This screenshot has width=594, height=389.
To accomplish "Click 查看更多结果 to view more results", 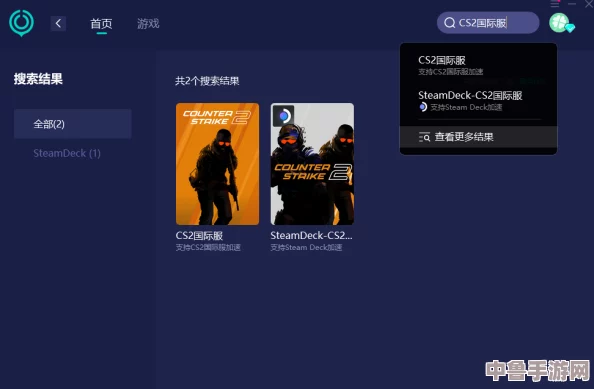I will 464,137.
